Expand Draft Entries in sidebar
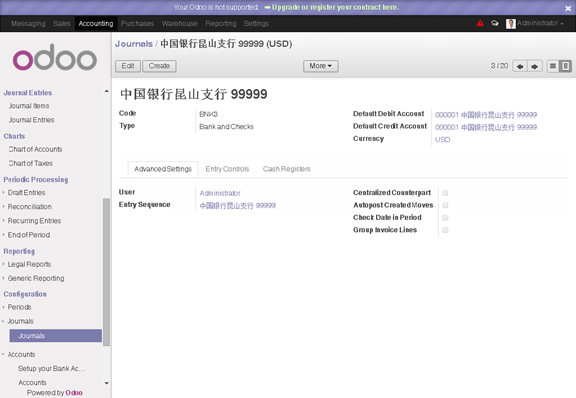 (26, 193)
